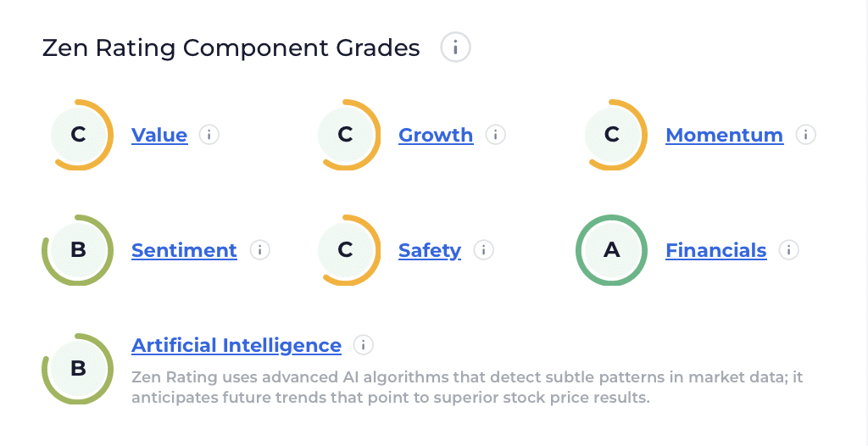Screen dimensions: 868x446
Task: Follow the Financials link
Action: pyautogui.click(x=715, y=250)
